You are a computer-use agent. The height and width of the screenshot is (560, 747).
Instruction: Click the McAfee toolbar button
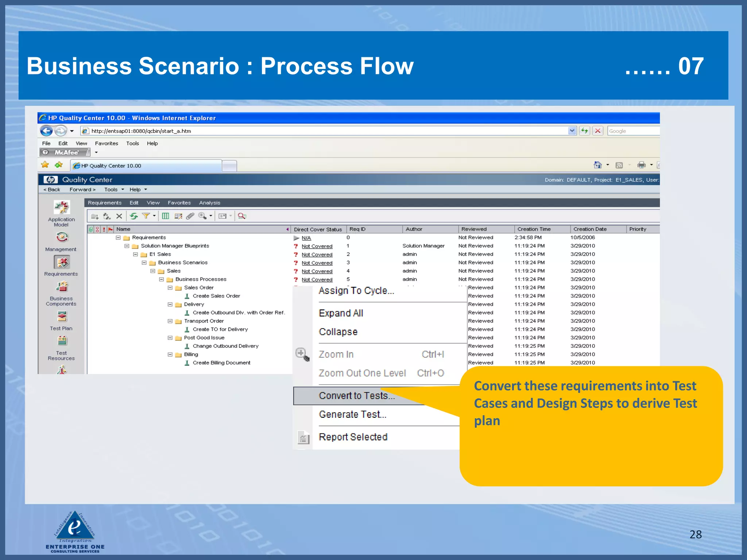tap(65, 152)
